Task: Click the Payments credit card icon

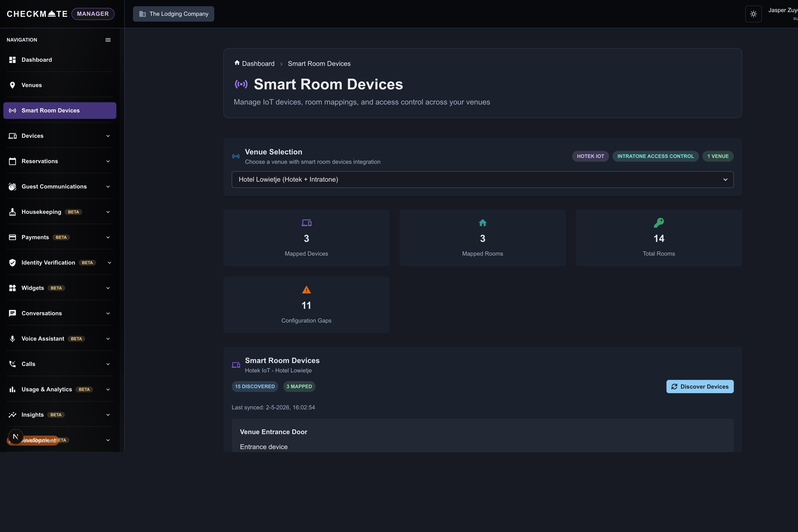Action: (12, 237)
